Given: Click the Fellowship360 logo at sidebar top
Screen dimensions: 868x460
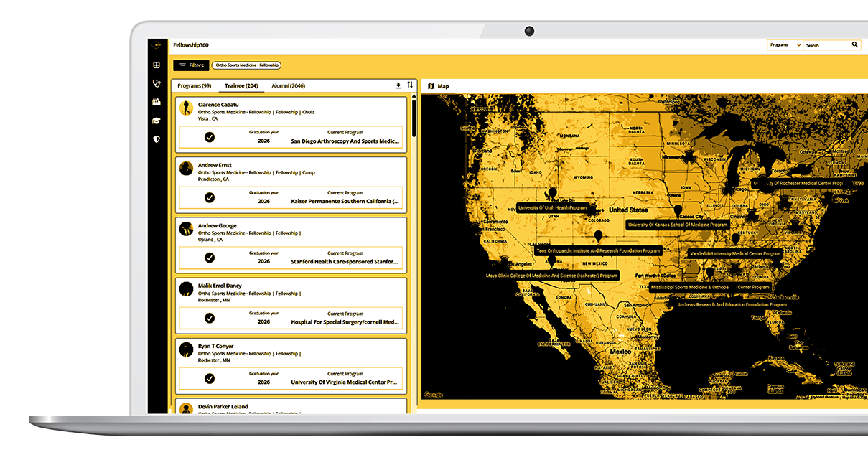Looking at the screenshot, I should pos(157,45).
